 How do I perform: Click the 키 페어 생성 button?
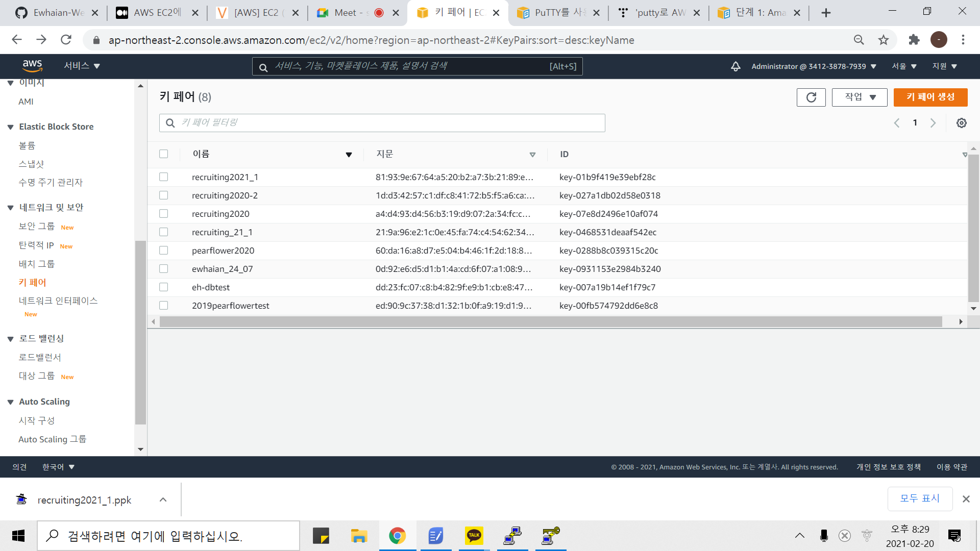point(930,97)
